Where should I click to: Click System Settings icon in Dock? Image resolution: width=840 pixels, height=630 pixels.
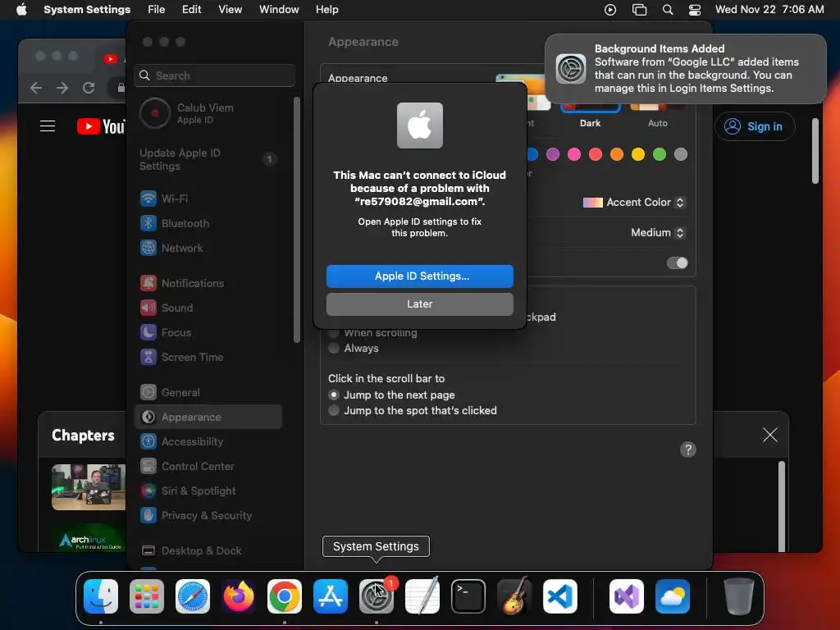(376, 596)
